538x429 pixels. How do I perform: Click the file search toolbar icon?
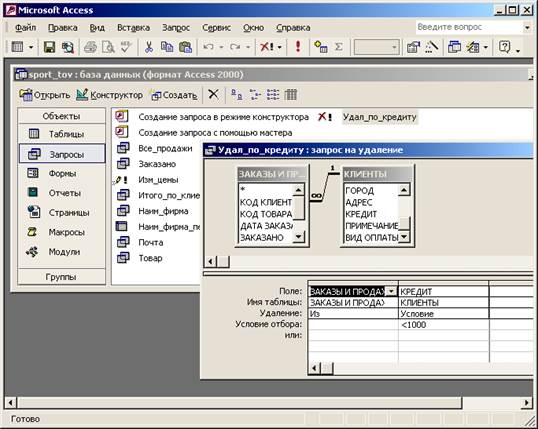68,47
